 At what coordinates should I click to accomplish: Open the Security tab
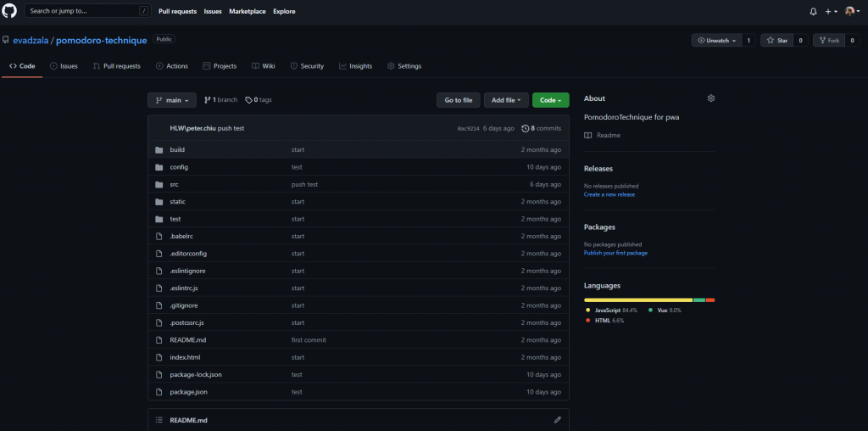(x=307, y=66)
